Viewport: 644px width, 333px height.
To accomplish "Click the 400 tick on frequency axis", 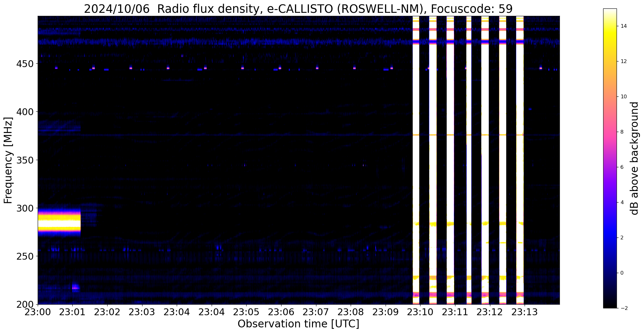I will click(x=26, y=112).
